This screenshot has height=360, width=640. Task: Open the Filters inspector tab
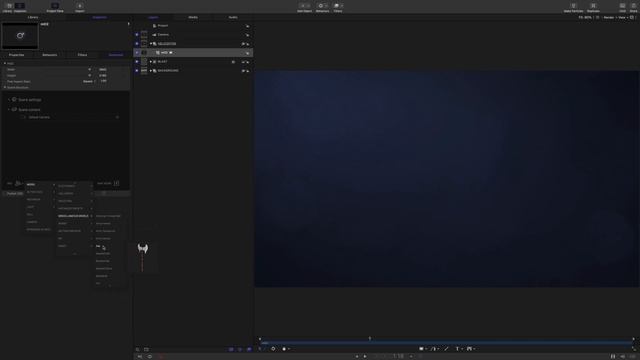(82, 55)
